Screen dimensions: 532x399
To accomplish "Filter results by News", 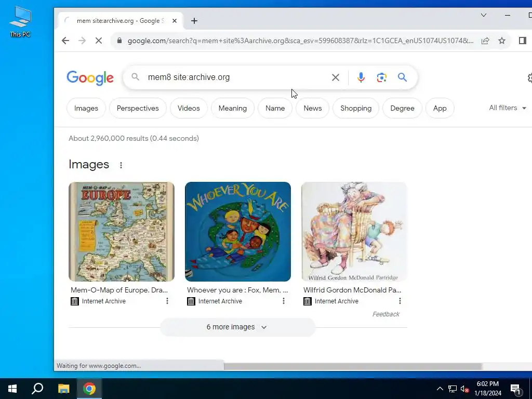I will point(312,108).
